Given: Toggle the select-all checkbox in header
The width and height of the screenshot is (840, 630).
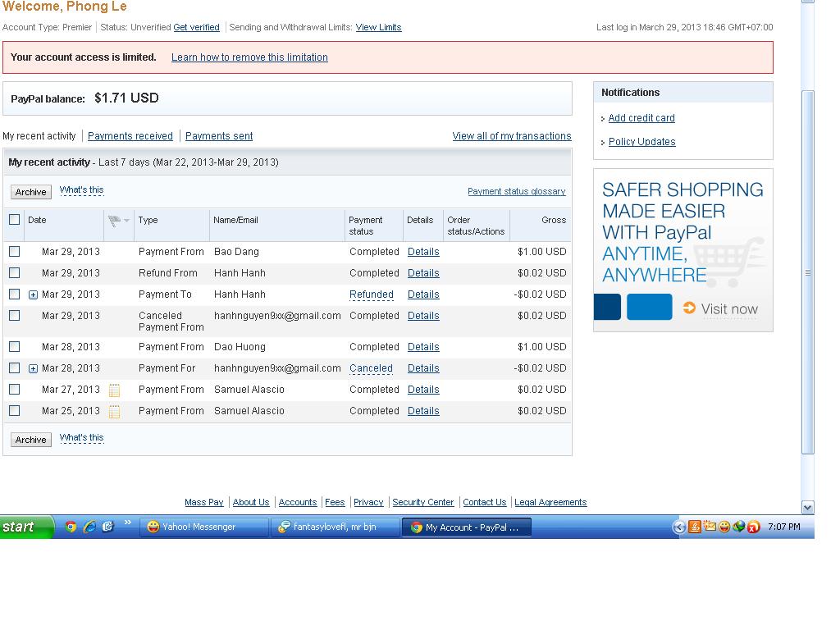Looking at the screenshot, I should (15, 220).
